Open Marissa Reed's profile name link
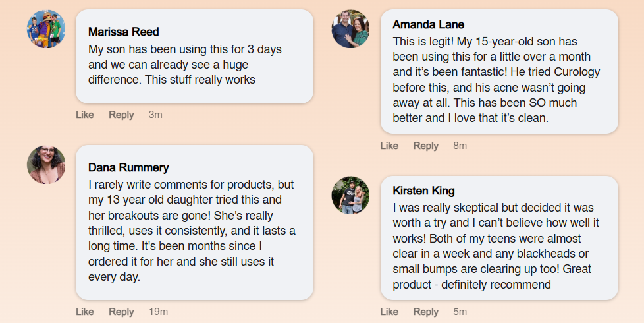This screenshot has width=644, height=323. pos(124,32)
